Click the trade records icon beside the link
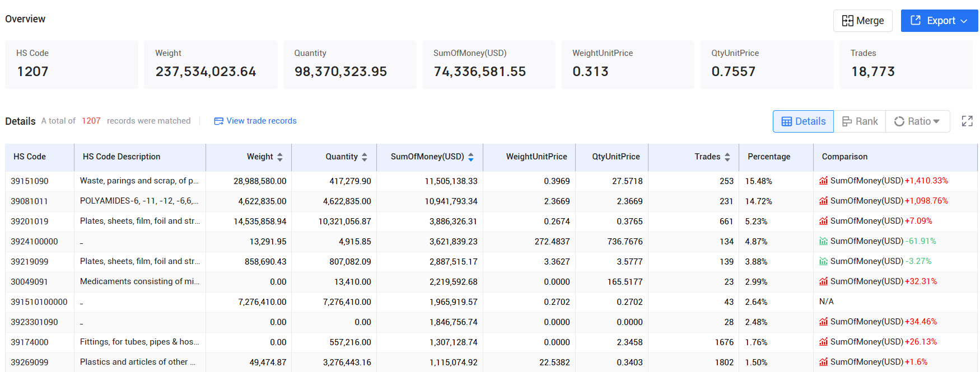 pos(218,121)
